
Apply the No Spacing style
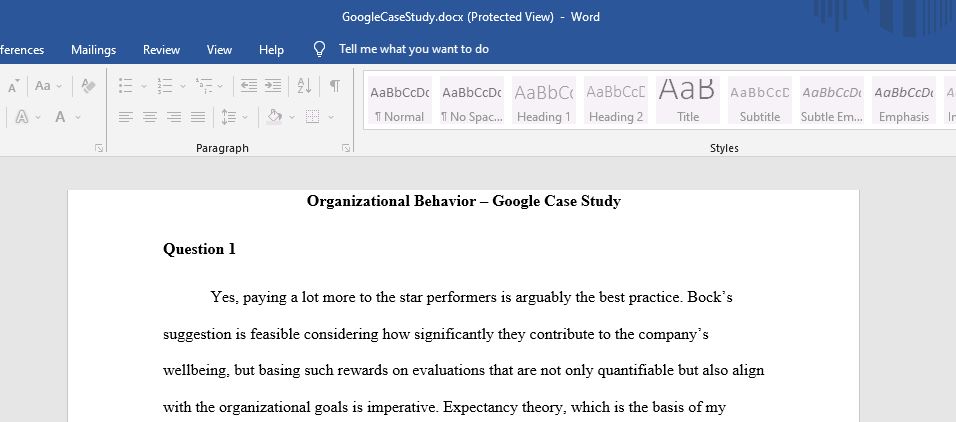472,100
